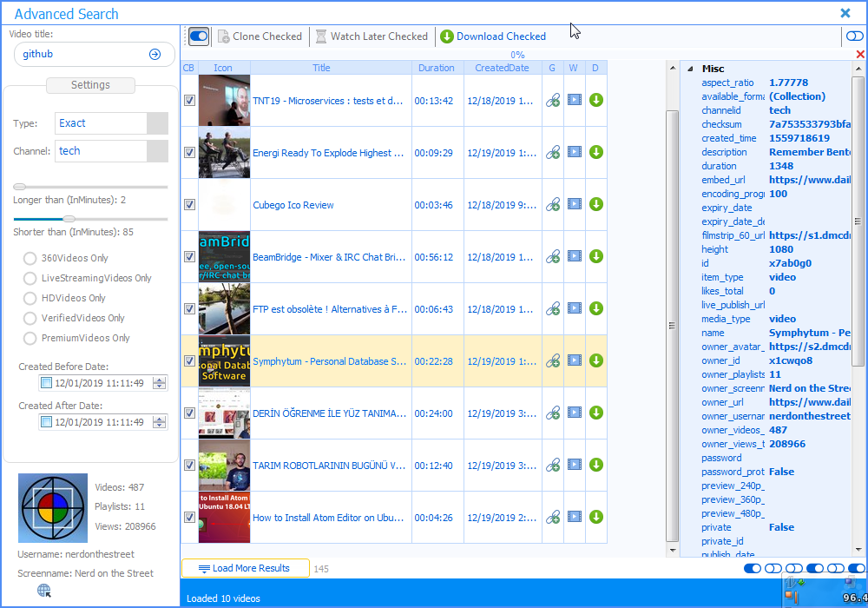Click the search arrow icon in video title field
This screenshot has height=608, width=868.
pyautogui.click(x=155, y=54)
